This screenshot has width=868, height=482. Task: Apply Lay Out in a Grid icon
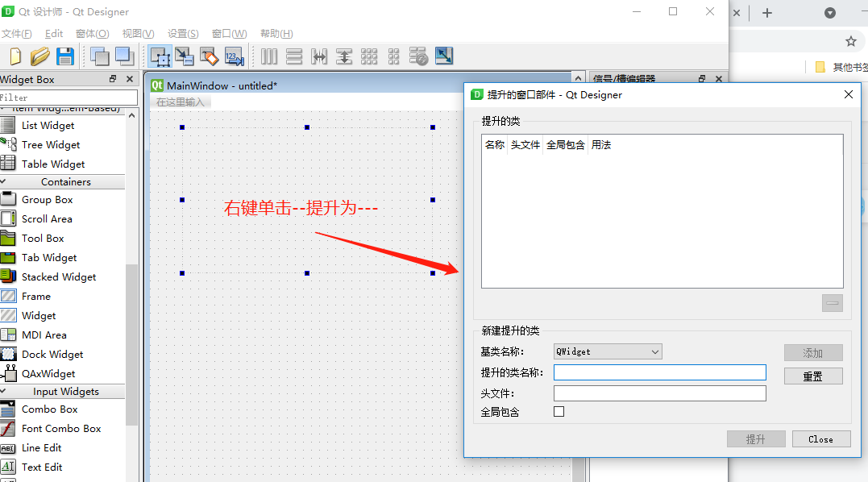coord(369,56)
